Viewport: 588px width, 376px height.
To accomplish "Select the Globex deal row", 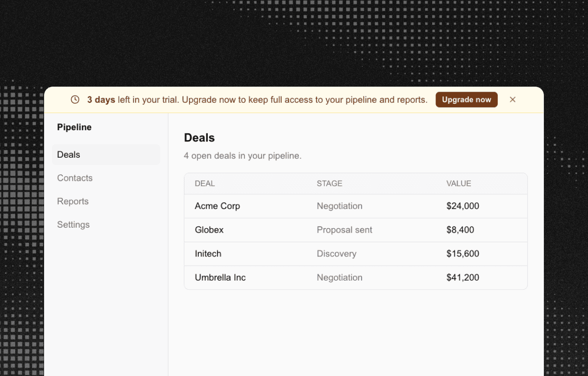I will (356, 230).
